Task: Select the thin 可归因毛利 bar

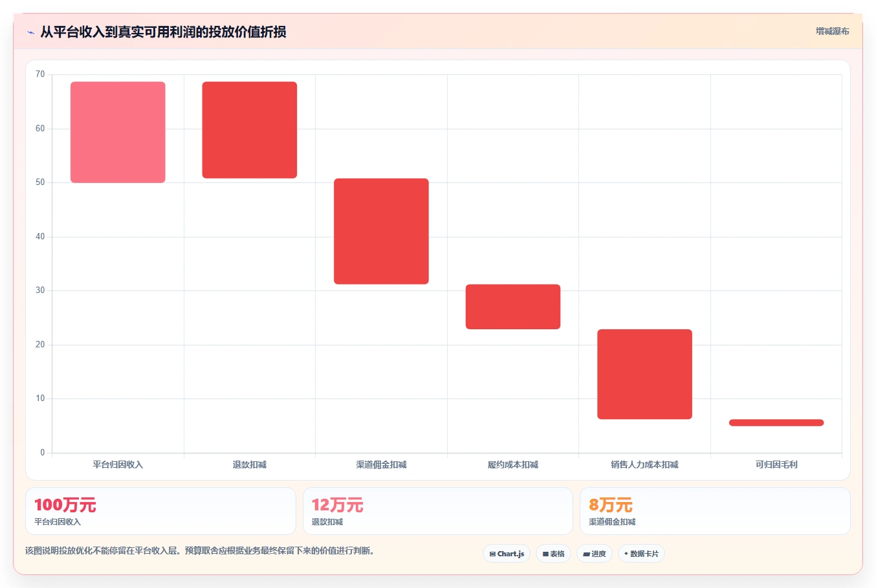Action: click(x=776, y=423)
